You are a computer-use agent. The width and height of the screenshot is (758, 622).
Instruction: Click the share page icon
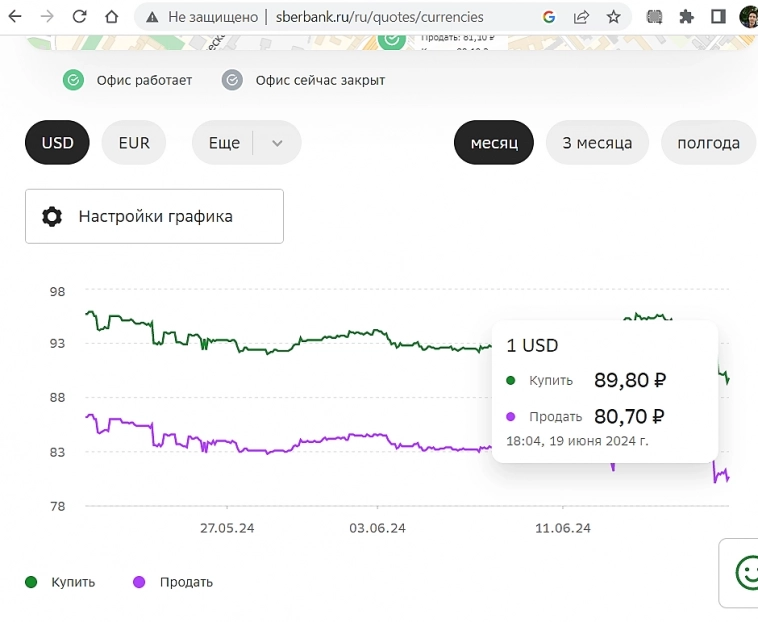581,17
